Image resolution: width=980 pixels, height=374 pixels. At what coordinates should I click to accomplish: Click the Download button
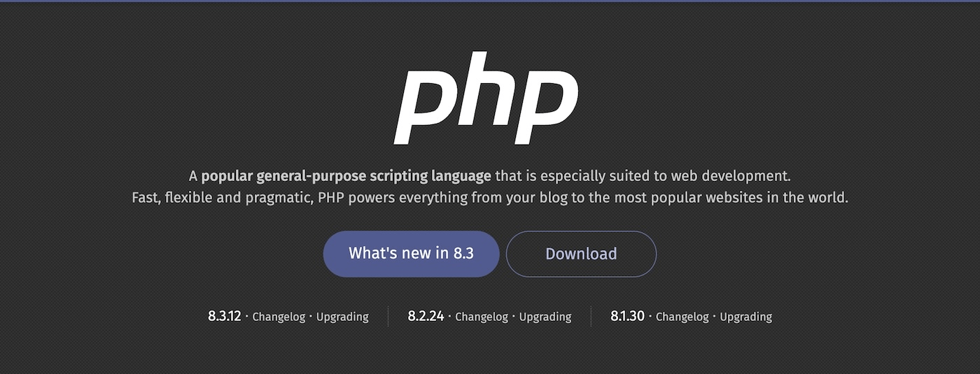click(x=581, y=254)
